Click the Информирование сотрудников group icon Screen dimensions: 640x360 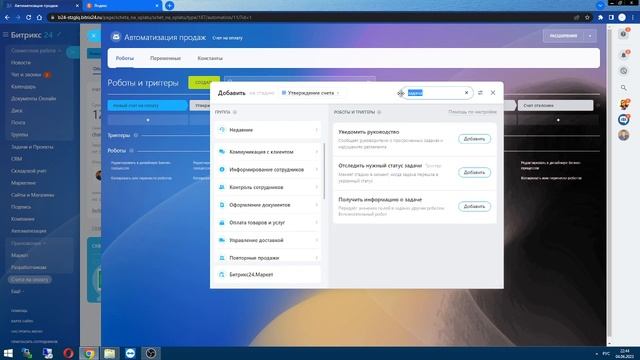point(222,169)
